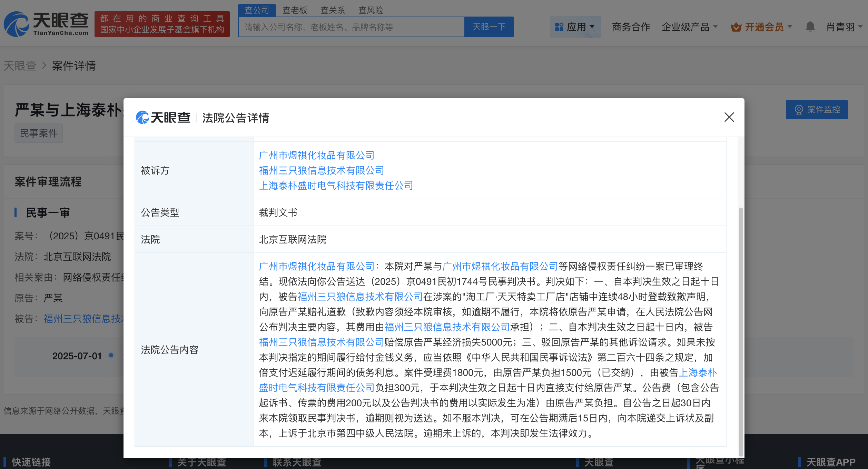Select the 查风险 search tab
The width and height of the screenshot is (868, 469).
[371, 10]
